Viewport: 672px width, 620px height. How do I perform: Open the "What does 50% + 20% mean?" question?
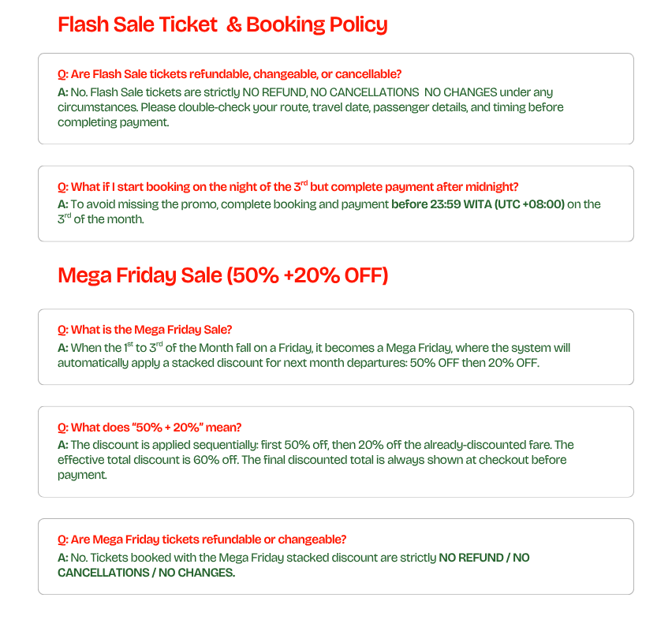click(149, 428)
